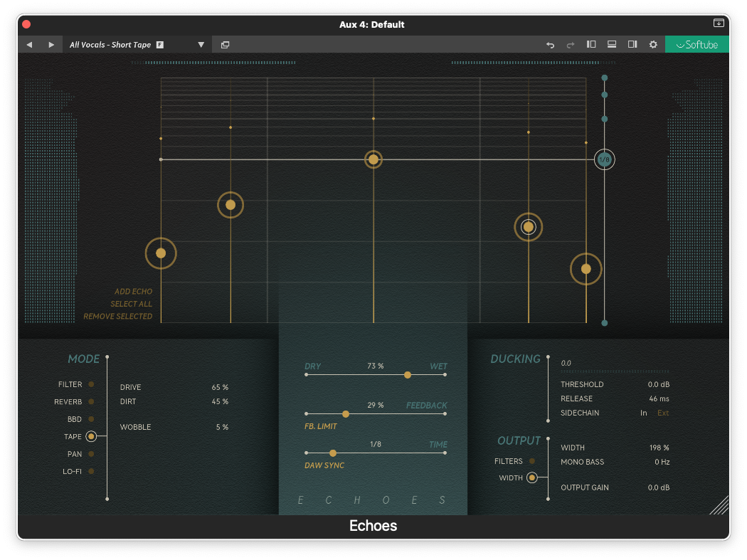Screen dimensions: 747x560
Task: Open the preset compare window icon
Action: pyautogui.click(x=226, y=45)
